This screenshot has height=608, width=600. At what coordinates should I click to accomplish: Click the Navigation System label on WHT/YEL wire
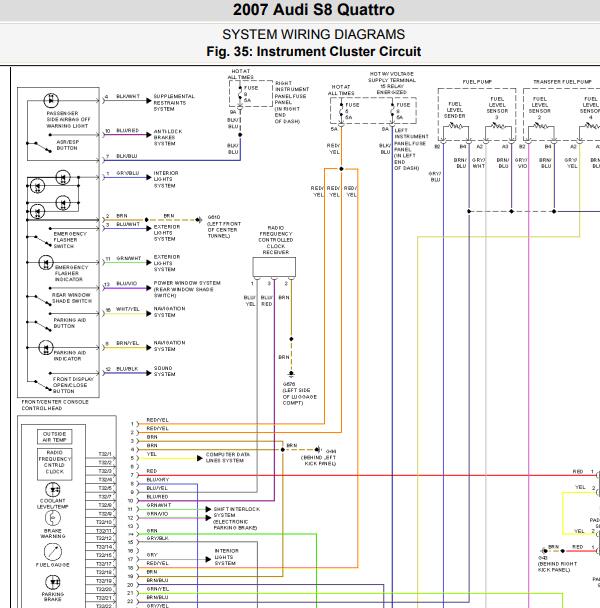tap(169, 312)
